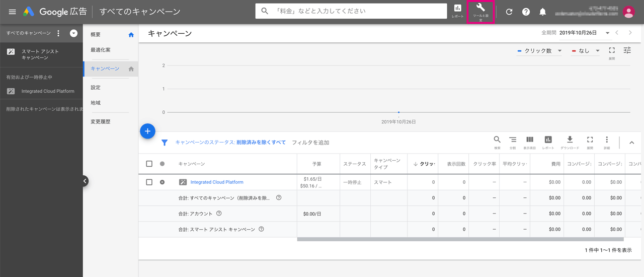644x277 pixels.
Task: Edit the キャンペーンのステータス filter
Action: [x=230, y=143]
